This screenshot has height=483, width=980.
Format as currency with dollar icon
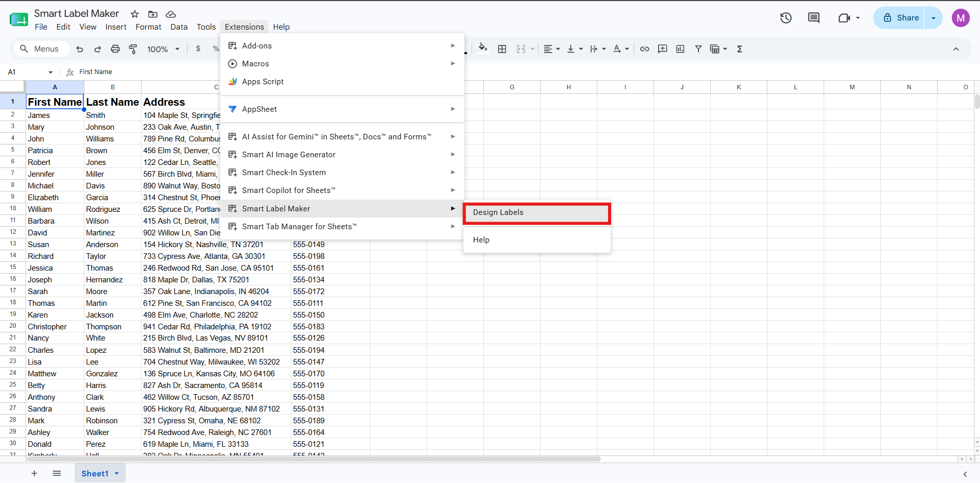(x=198, y=49)
